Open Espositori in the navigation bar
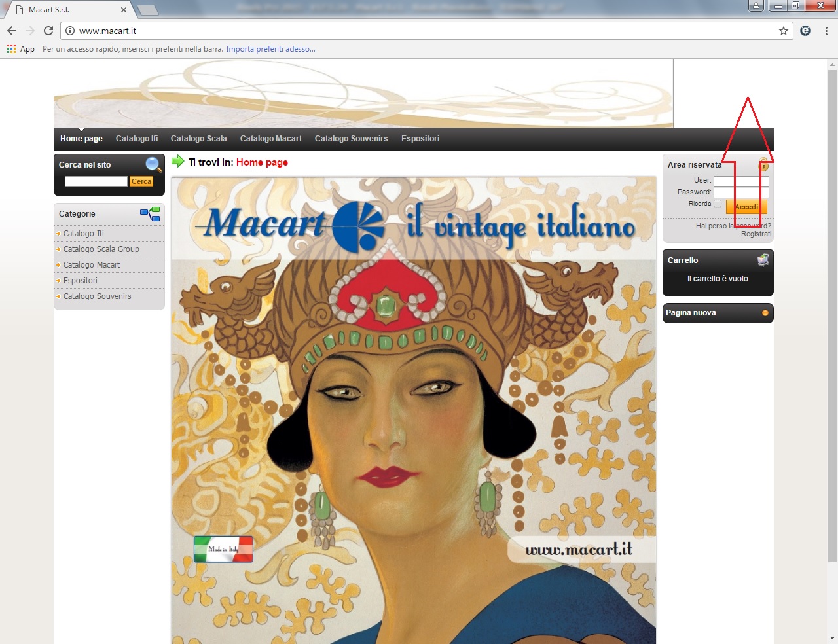Viewport: 838px width, 644px height. tap(420, 139)
